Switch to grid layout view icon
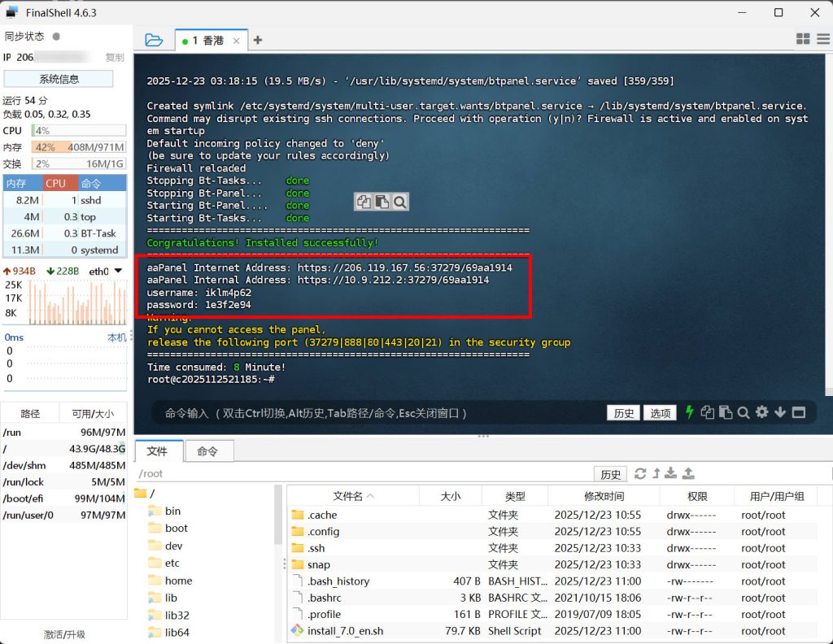This screenshot has width=833, height=644. click(x=803, y=39)
